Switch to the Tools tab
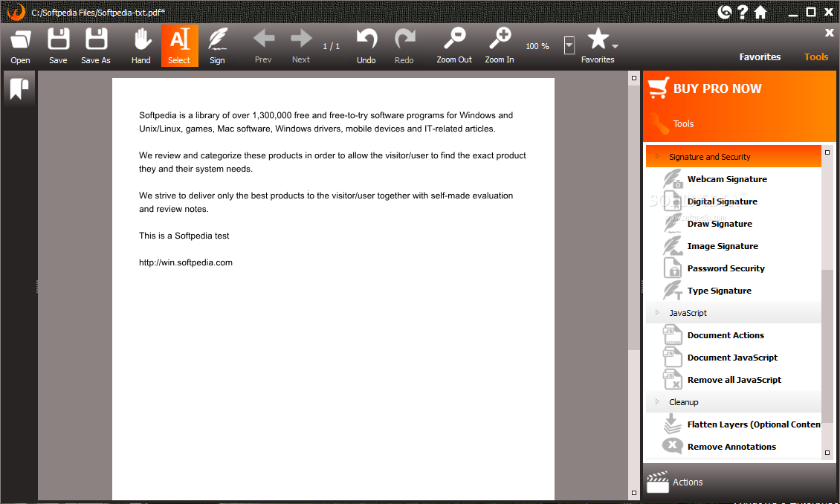This screenshot has height=504, width=840. click(816, 56)
